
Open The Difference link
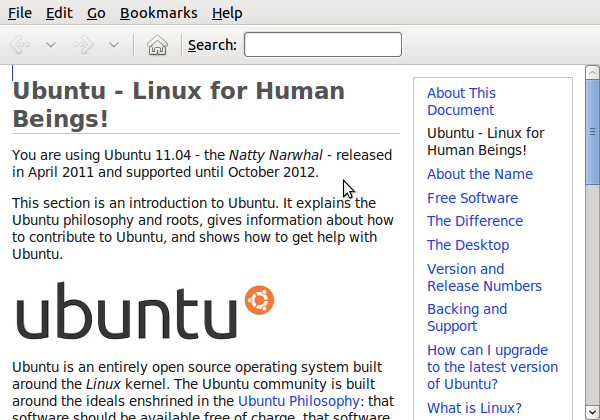[x=475, y=221]
